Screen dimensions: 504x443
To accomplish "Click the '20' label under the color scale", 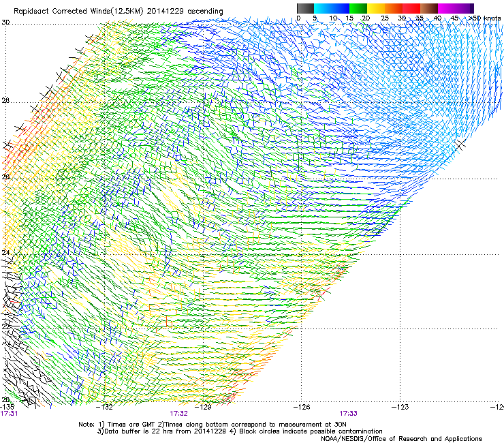I will click(x=366, y=18).
